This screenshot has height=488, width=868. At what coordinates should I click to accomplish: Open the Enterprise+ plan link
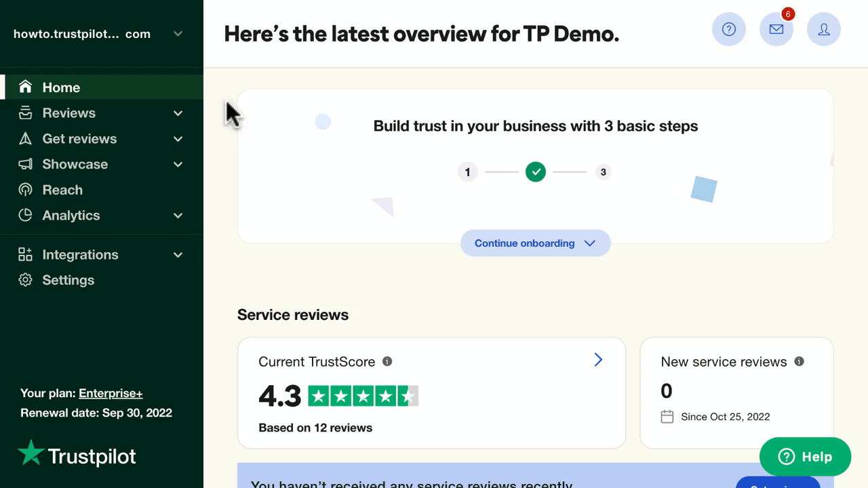(x=111, y=393)
